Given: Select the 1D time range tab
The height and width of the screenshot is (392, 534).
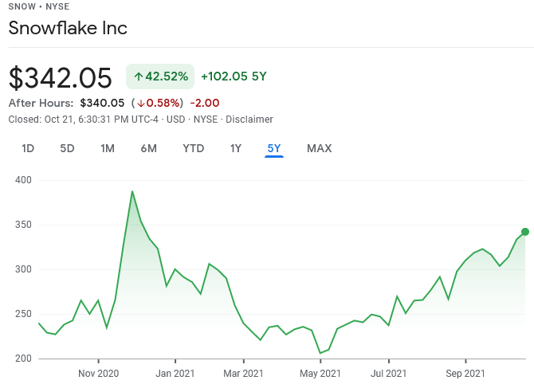Looking at the screenshot, I should pos(28,148).
